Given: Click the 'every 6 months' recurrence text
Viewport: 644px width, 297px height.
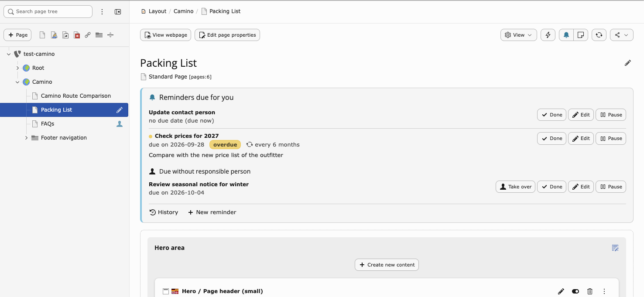Looking at the screenshot, I should (277, 144).
